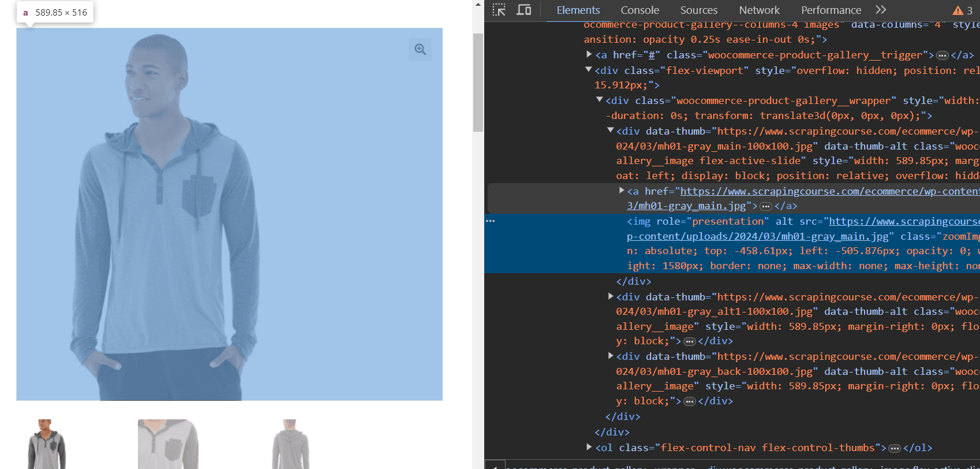This screenshot has width=980, height=469.
Task: Show more DevTools tabs chevron
Action: pos(880,10)
